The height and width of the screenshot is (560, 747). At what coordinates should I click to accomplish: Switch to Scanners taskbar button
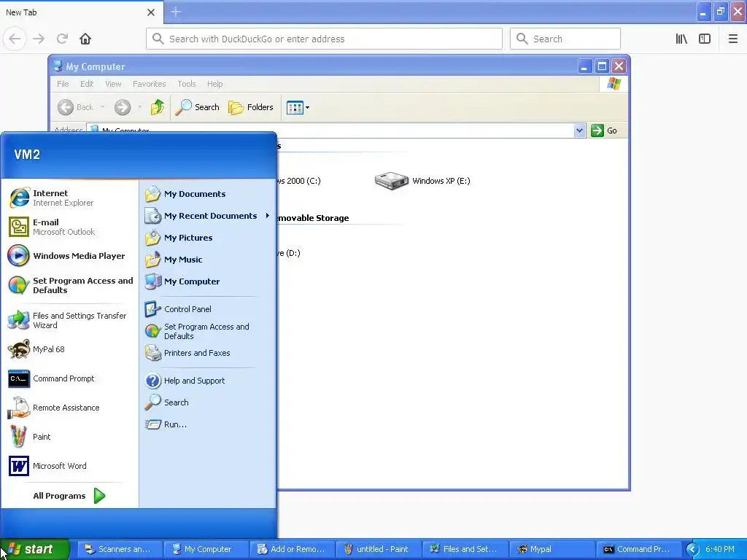point(120,549)
